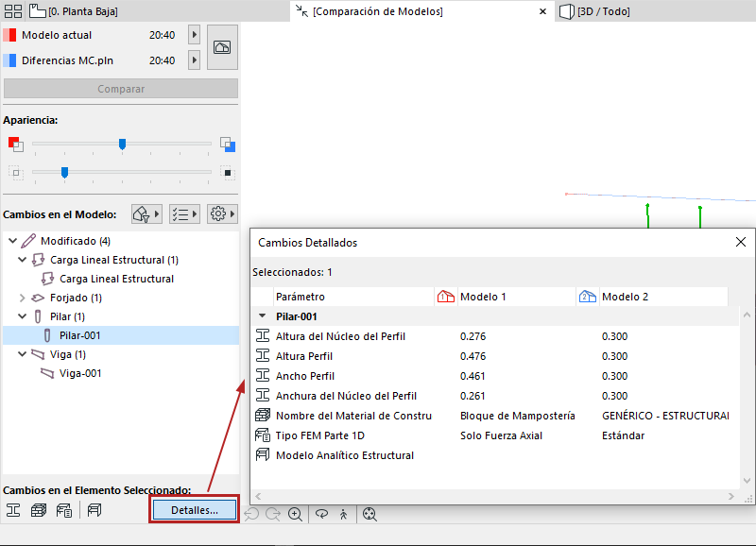Open the element filter dropdown
The width and height of the screenshot is (756, 546).
tap(146, 214)
